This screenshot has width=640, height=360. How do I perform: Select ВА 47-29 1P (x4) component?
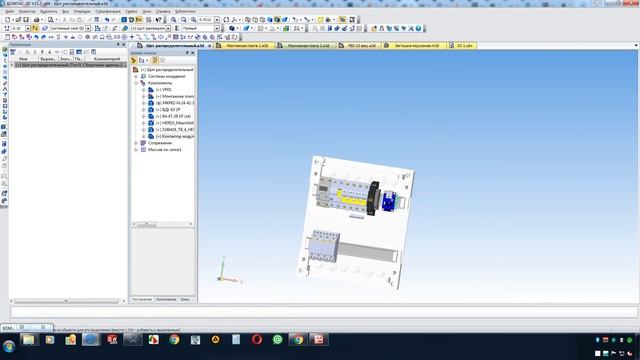tap(173, 116)
